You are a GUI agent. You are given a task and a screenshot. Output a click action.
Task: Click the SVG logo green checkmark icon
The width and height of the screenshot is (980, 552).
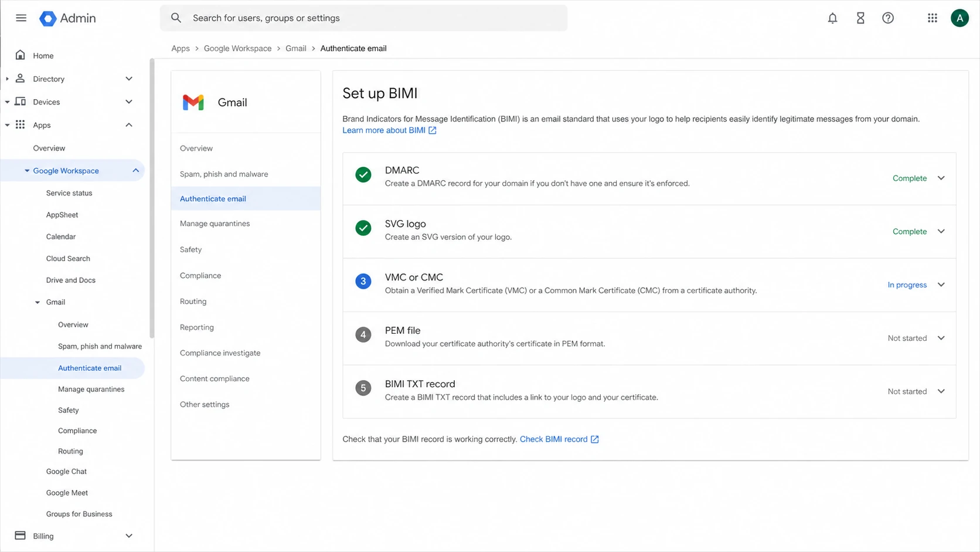[363, 228]
